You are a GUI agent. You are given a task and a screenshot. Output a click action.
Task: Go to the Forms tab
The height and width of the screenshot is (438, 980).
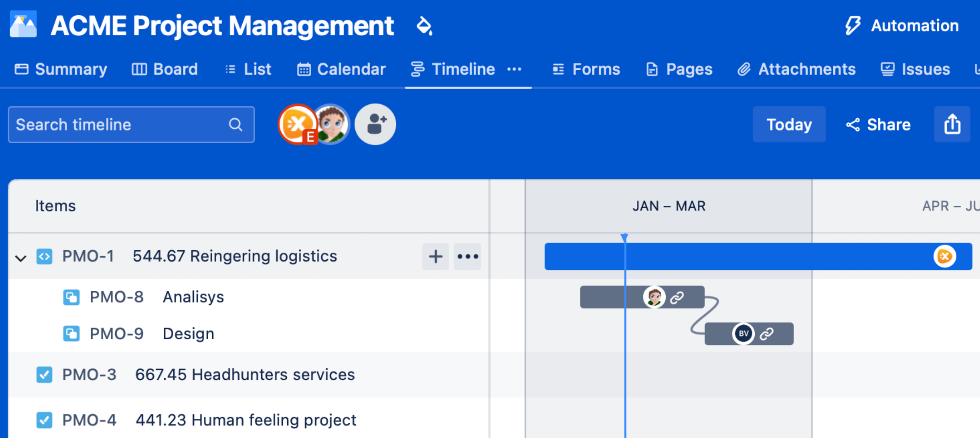[586, 69]
